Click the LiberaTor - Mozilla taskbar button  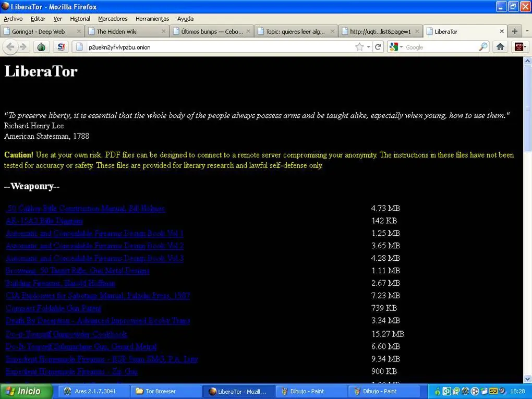pos(238,391)
